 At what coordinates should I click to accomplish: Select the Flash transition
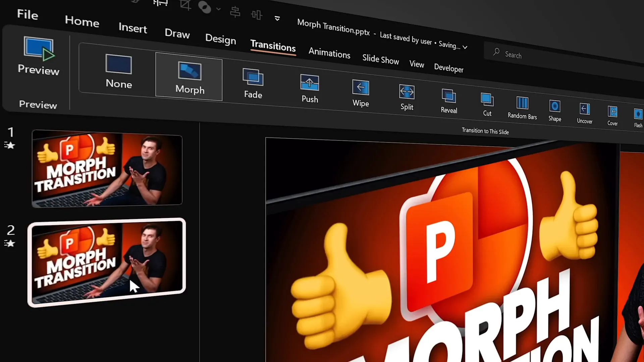[x=638, y=118]
